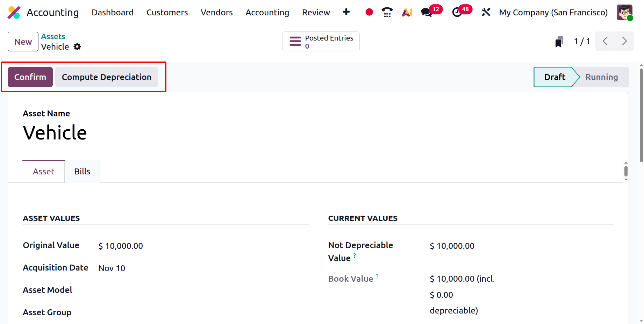Image resolution: width=644 pixels, height=324 pixels.
Task: Open the user avatar menu
Action: coord(624,13)
